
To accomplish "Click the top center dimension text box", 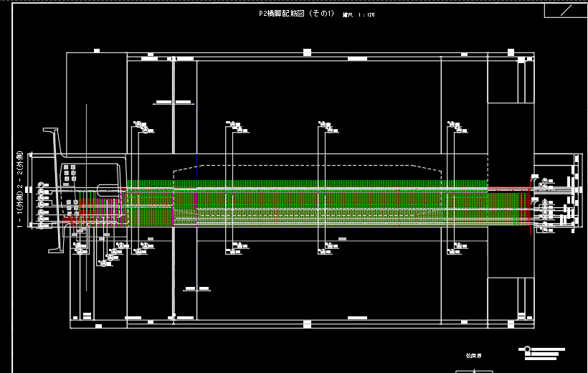I will point(307,52).
